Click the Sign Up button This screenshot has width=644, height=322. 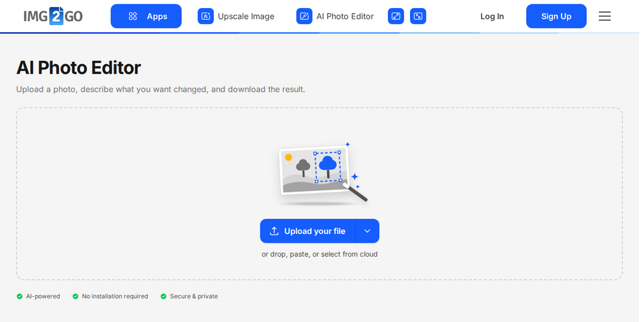pyautogui.click(x=556, y=16)
